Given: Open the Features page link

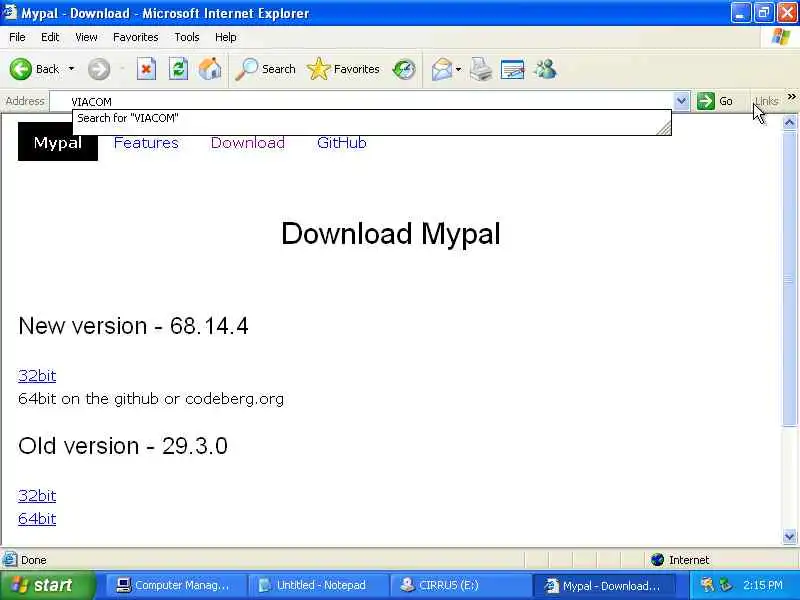Looking at the screenshot, I should click(x=146, y=142).
